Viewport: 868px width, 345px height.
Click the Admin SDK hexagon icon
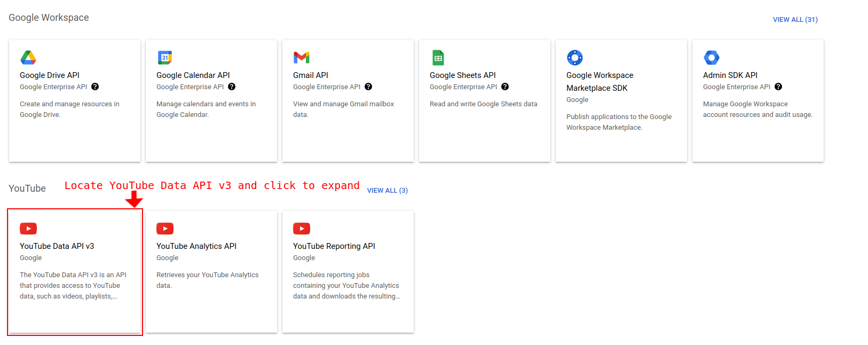pos(712,58)
